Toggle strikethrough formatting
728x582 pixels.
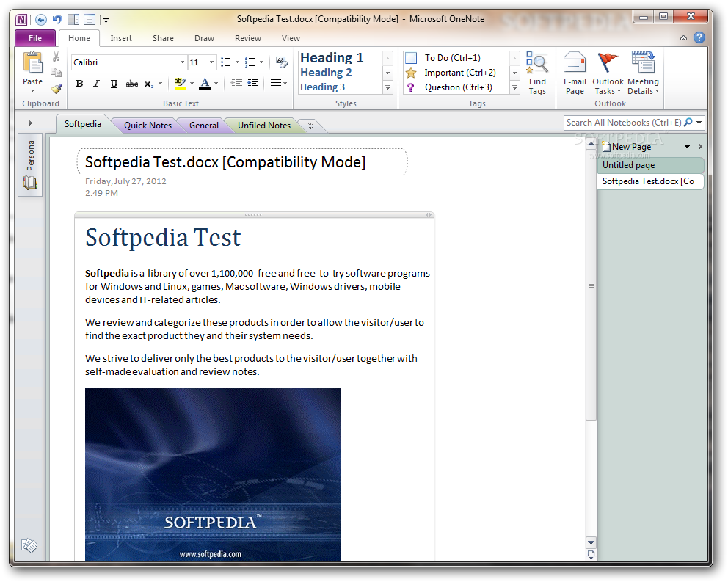(x=132, y=84)
